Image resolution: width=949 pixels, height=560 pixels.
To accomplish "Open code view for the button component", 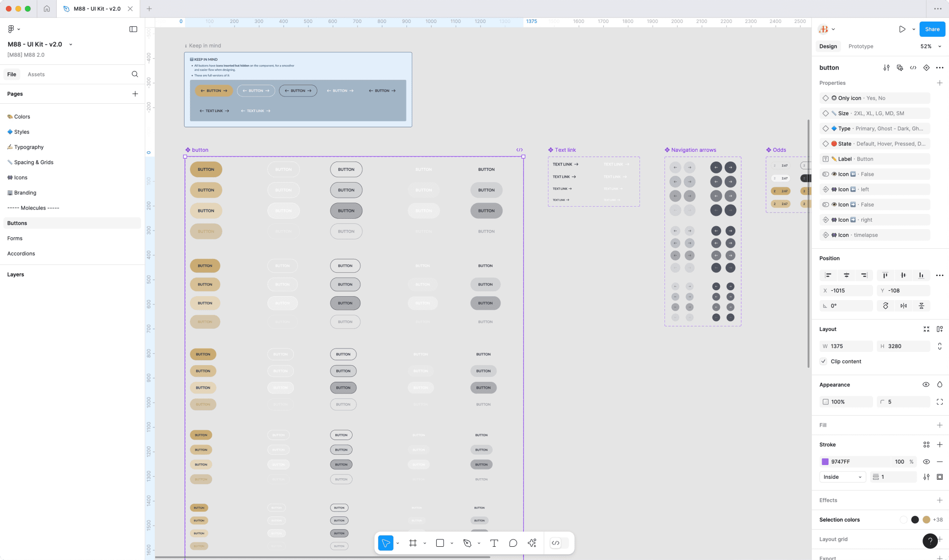I will click(913, 68).
